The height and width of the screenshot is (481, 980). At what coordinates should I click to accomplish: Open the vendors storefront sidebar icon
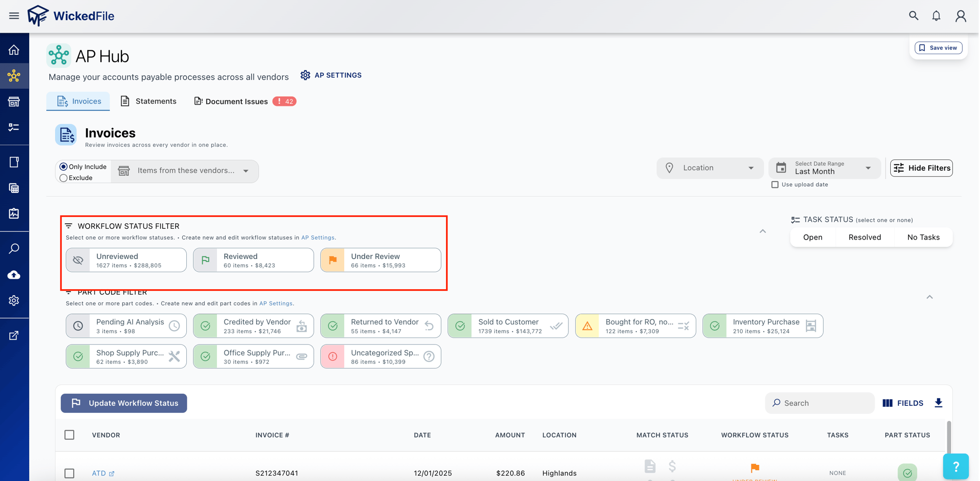coord(14,101)
